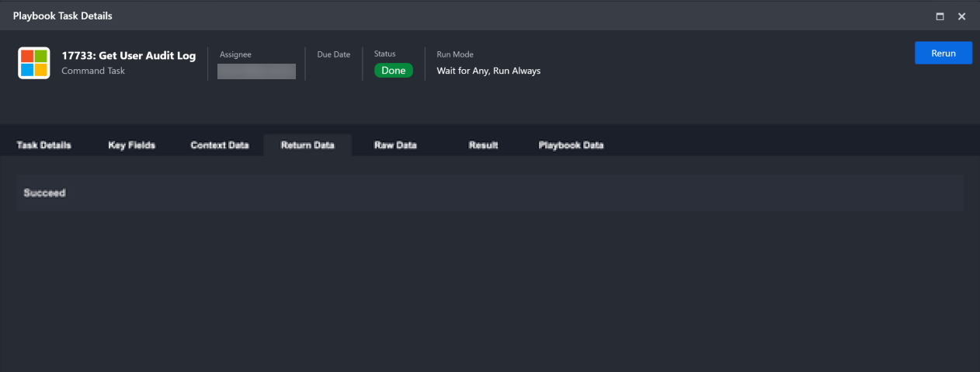980x372 pixels.
Task: Show the Raw Data tab
Action: point(395,145)
